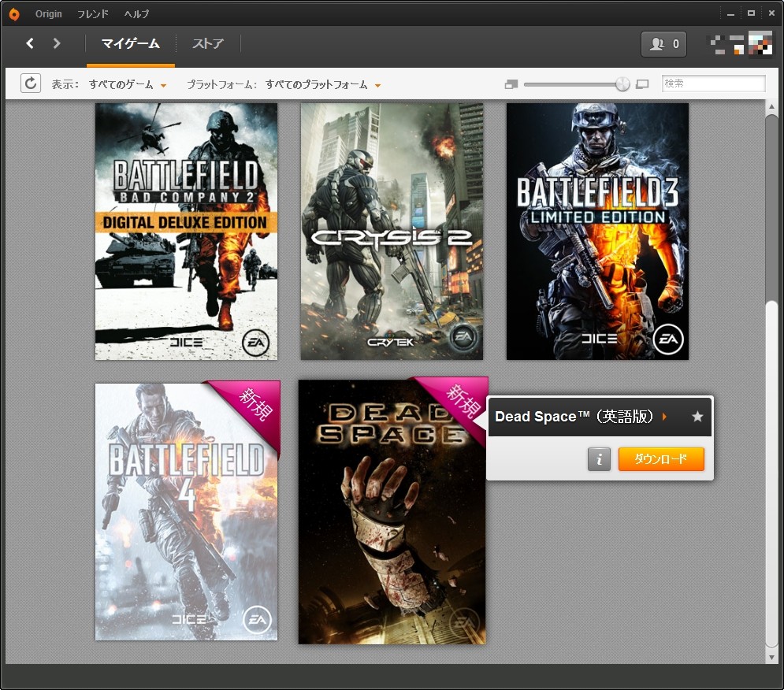This screenshot has height=690, width=784.
Task: Close the Origin window
Action: click(771, 13)
